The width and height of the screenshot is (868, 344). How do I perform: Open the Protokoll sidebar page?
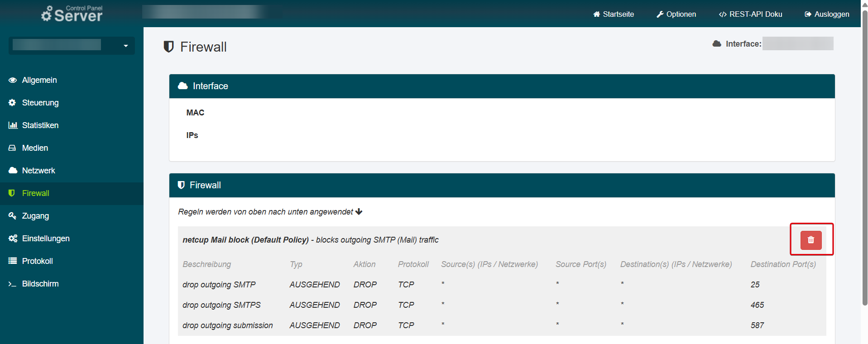(37, 261)
